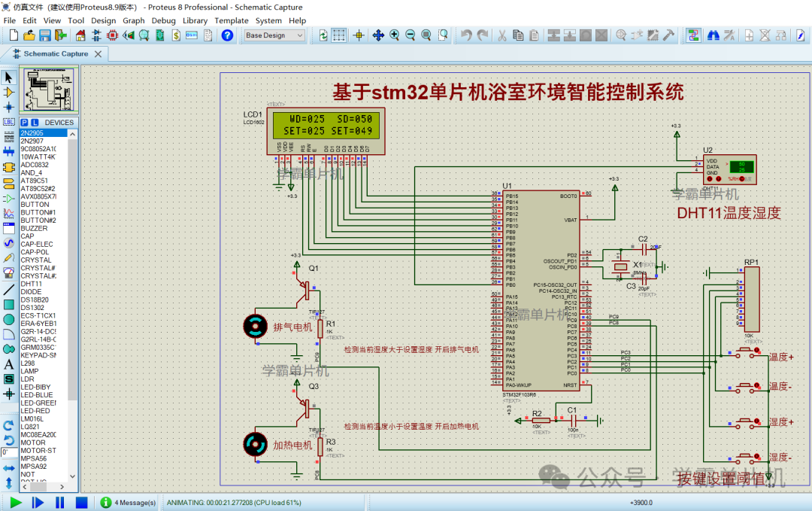Image resolution: width=812 pixels, height=511 pixels.
Task: Open PCB Layout chip icon
Action: (x=112, y=35)
